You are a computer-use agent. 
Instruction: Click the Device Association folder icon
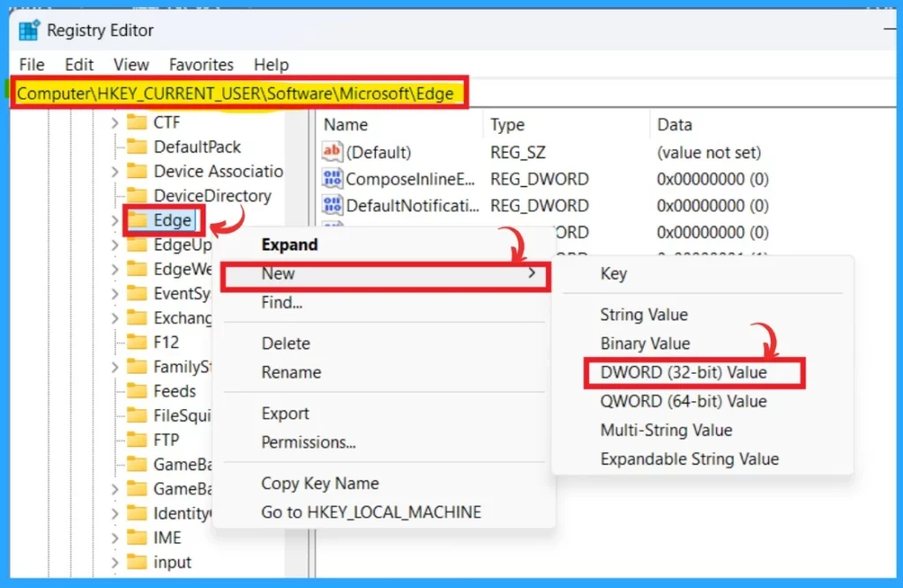click(x=137, y=171)
